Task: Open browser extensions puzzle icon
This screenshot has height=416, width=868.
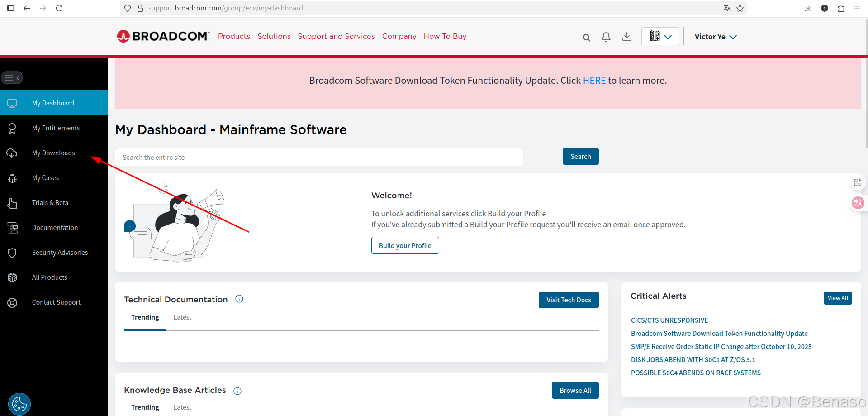Action: tap(841, 8)
